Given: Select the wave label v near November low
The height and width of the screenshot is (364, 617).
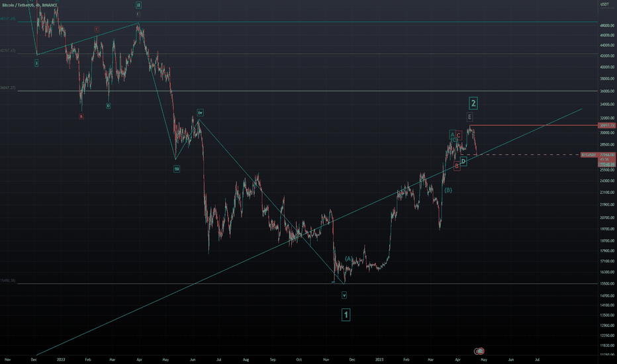Looking at the screenshot, I should 344,295.
